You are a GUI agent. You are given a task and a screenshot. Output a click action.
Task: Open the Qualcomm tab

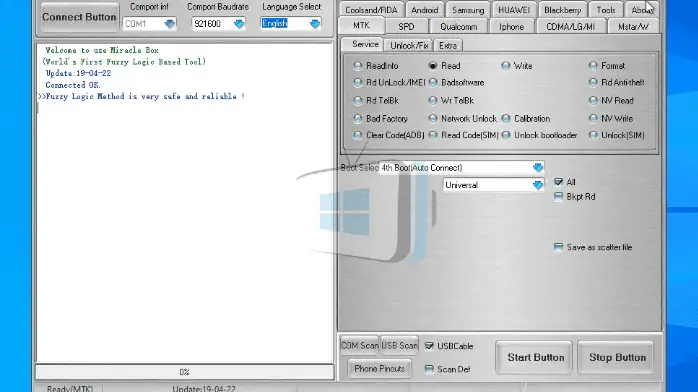(x=459, y=27)
